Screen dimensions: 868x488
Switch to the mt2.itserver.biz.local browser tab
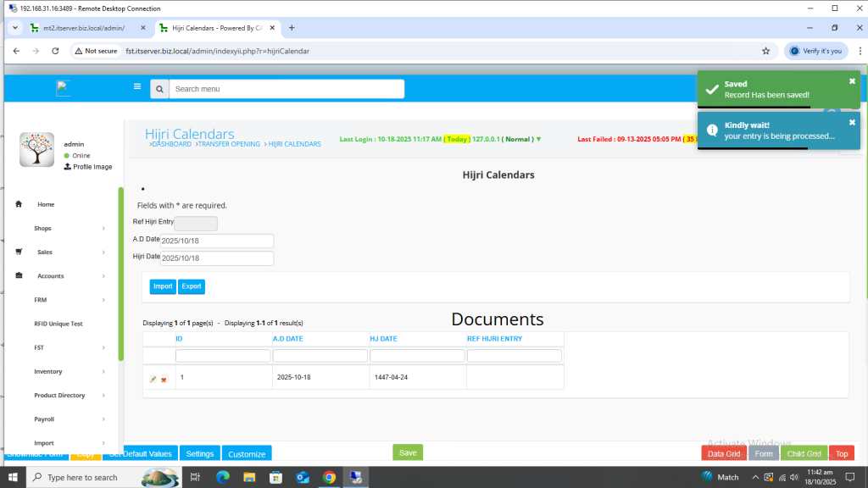coord(83,28)
